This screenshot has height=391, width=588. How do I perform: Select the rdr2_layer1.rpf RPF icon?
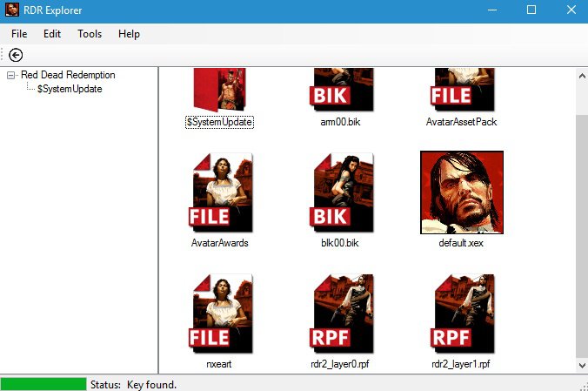(x=463, y=313)
